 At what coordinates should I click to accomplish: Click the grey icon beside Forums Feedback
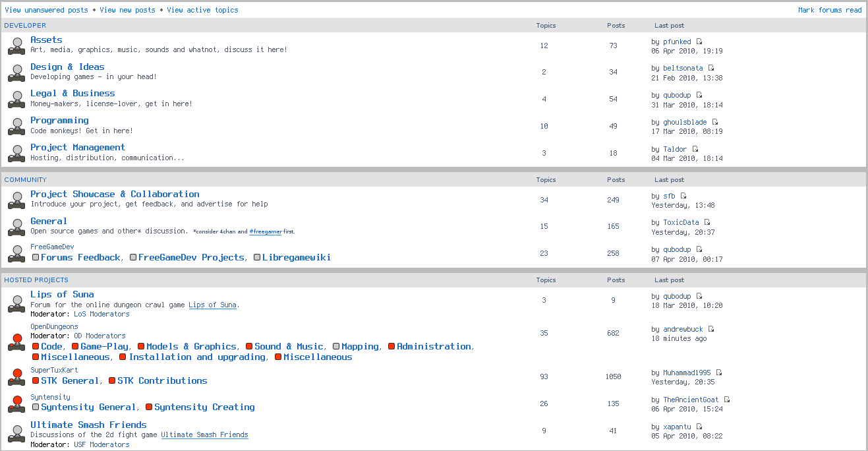[36, 258]
